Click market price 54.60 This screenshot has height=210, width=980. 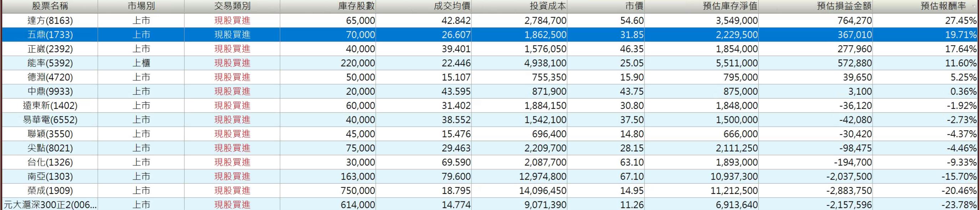coord(632,21)
